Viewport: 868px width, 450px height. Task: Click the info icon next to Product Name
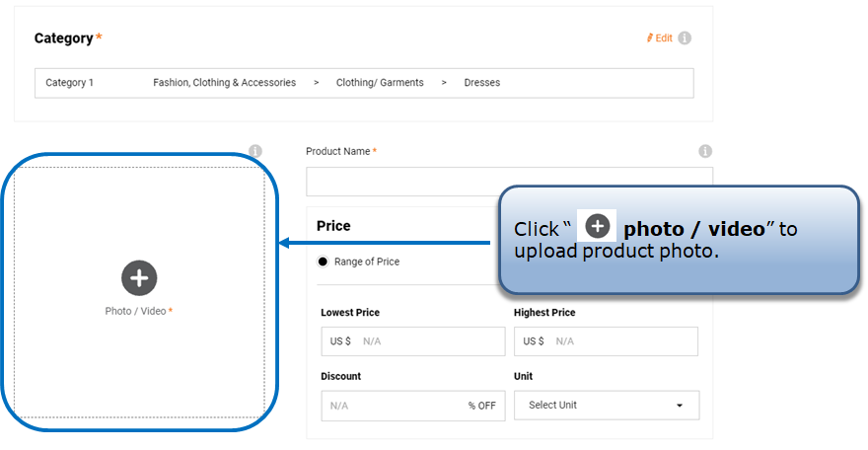click(x=705, y=152)
